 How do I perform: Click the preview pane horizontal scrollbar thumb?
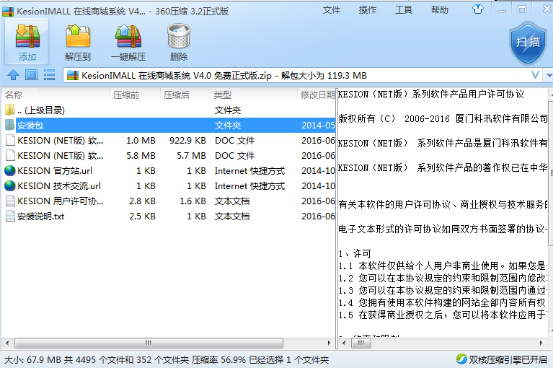pyautogui.click(x=360, y=343)
